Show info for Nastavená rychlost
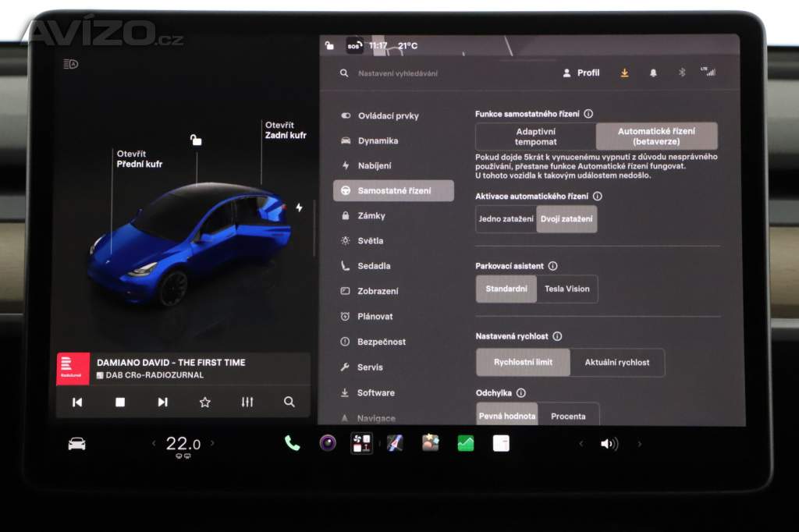The height and width of the screenshot is (532, 799). click(557, 336)
